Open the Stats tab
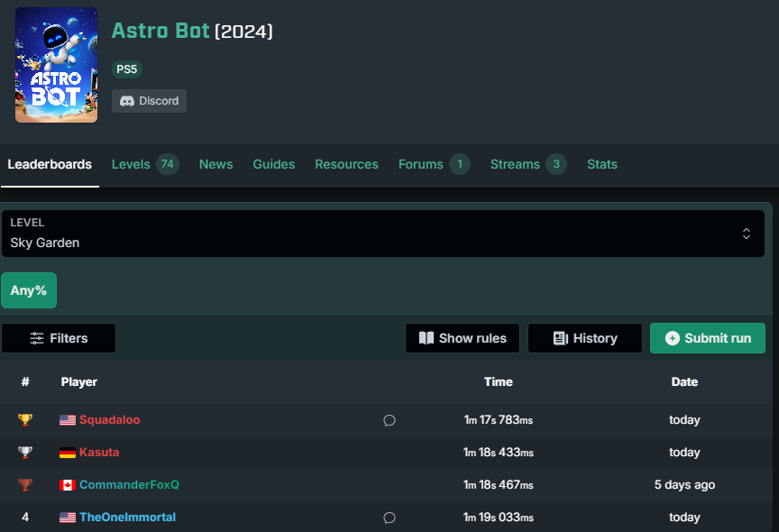 click(x=602, y=164)
